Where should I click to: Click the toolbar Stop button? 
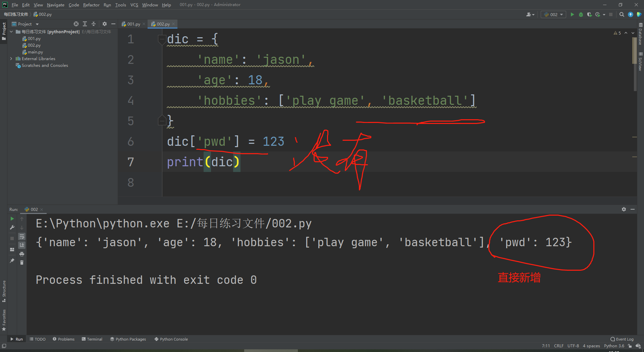point(611,14)
